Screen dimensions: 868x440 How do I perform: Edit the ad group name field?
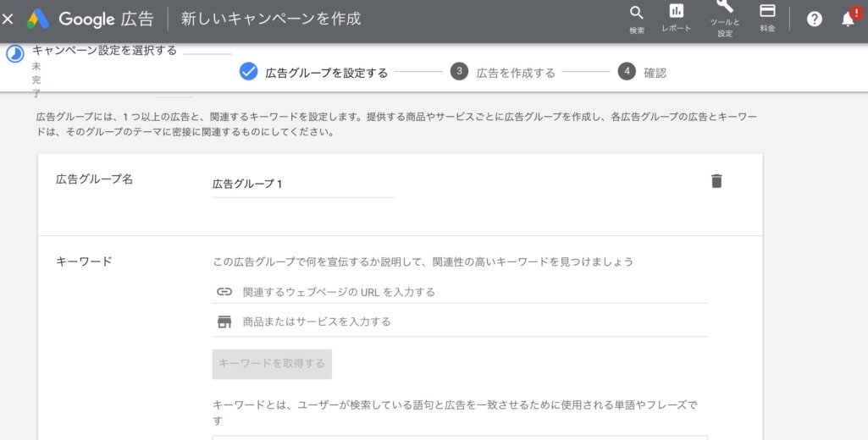pos(303,184)
